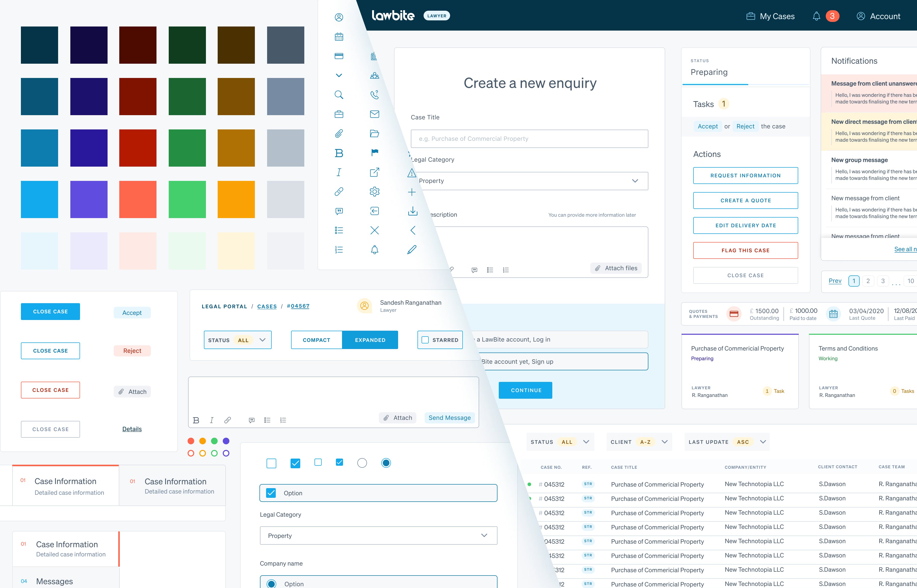Tick the Starred checkbox

click(425, 340)
